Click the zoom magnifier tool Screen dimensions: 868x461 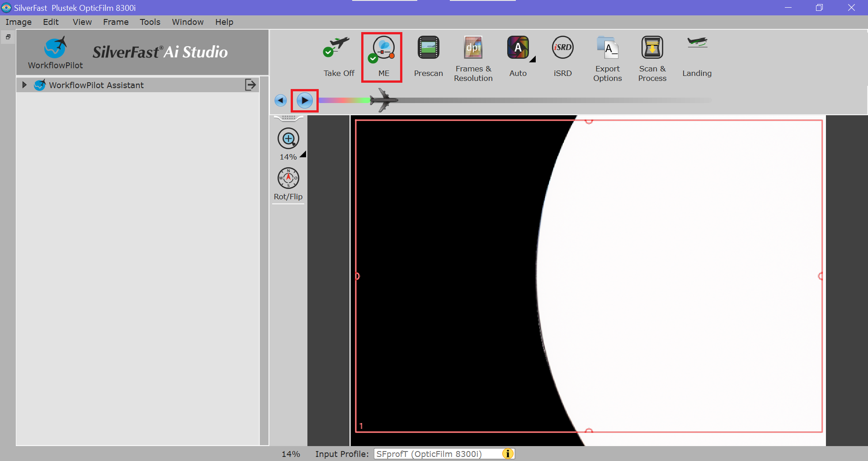[x=288, y=138]
